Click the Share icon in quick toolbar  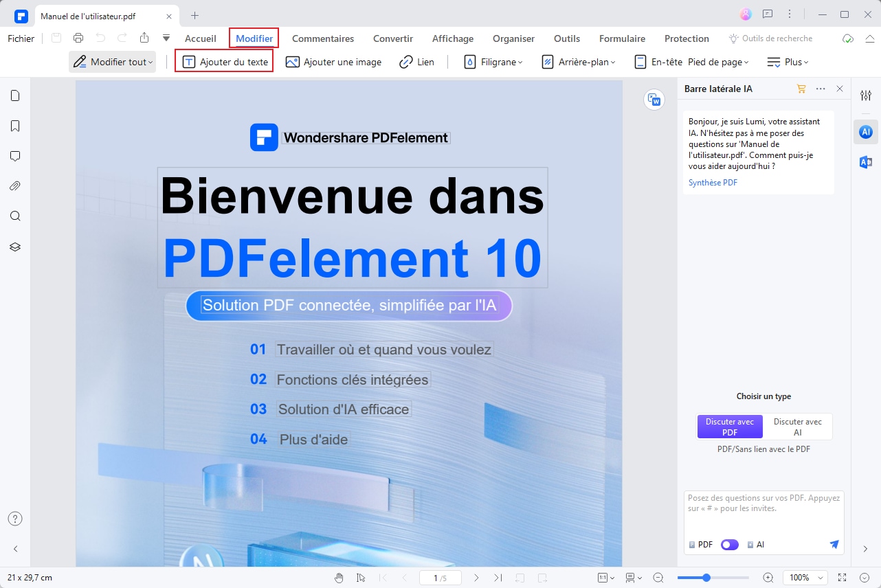click(x=144, y=38)
